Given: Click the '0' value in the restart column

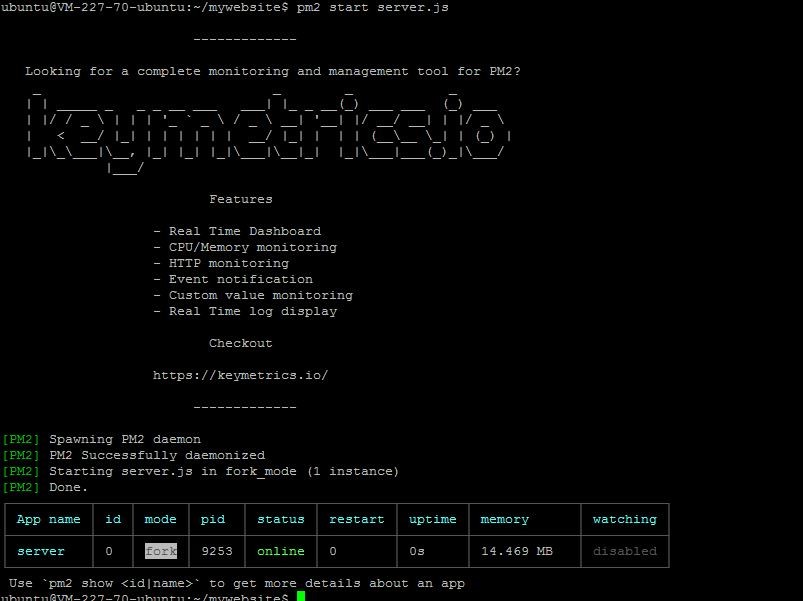Looking at the screenshot, I should point(333,551).
